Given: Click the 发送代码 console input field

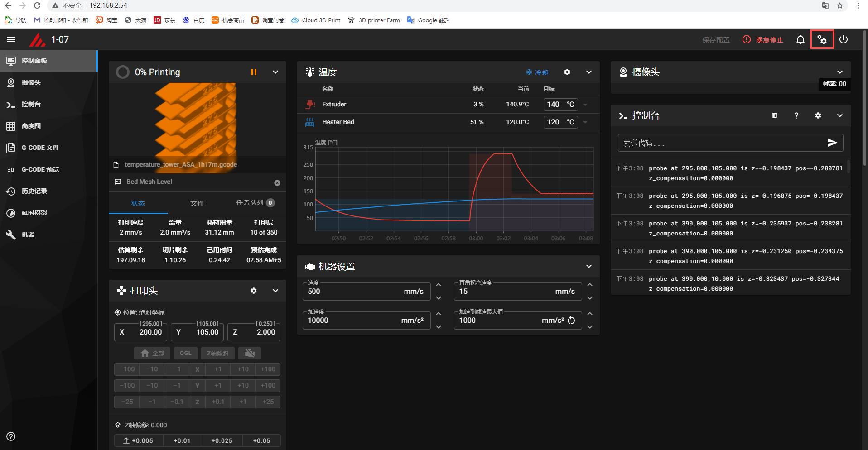Looking at the screenshot, I should point(720,143).
